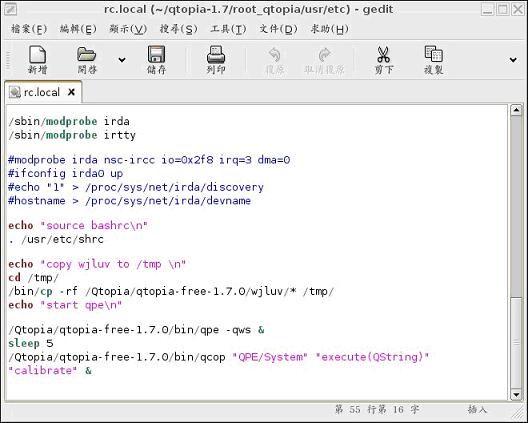The height and width of the screenshot is (423, 528).
Task: Click the '. /usr/etc/shrc' line
Action: click(56, 239)
